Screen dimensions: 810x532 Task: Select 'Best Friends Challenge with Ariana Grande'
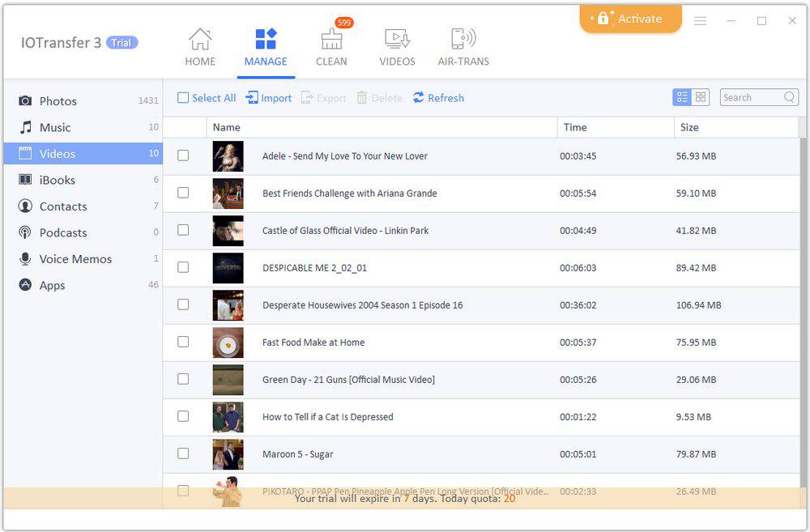click(x=350, y=194)
